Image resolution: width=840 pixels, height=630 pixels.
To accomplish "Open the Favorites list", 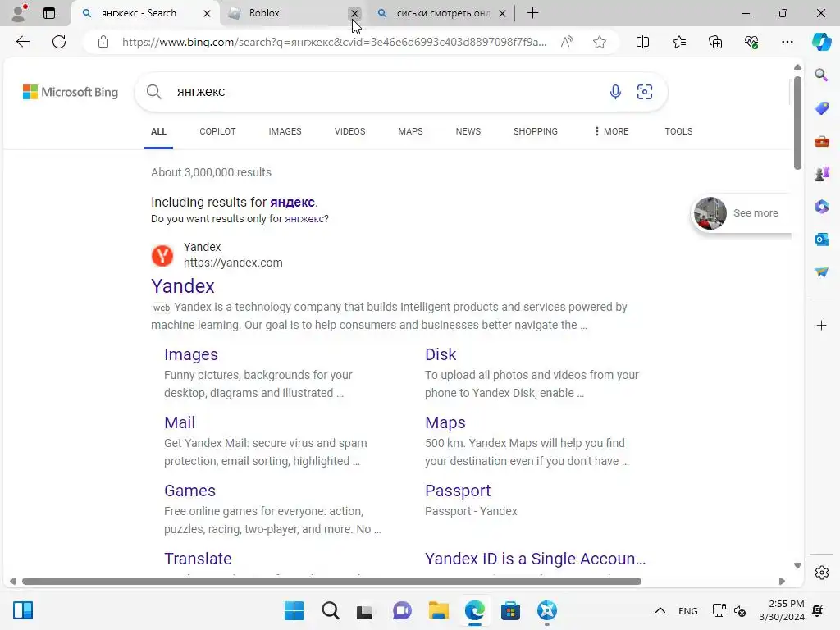I will [x=678, y=42].
